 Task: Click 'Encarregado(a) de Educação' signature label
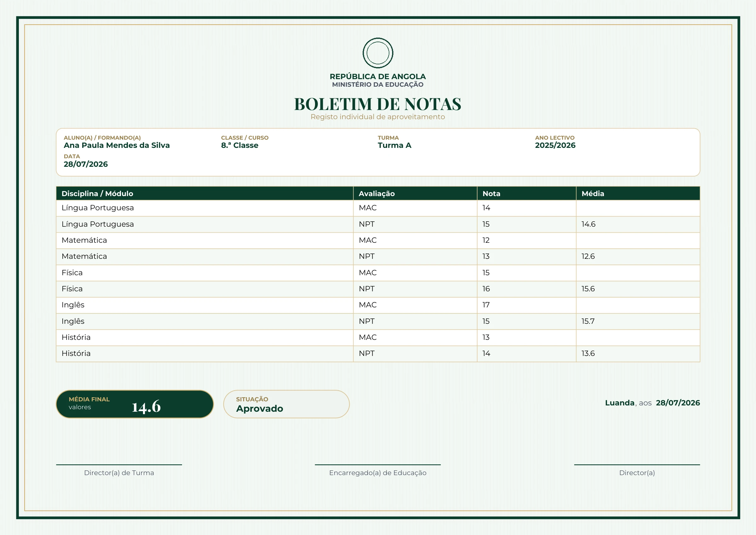point(378,473)
